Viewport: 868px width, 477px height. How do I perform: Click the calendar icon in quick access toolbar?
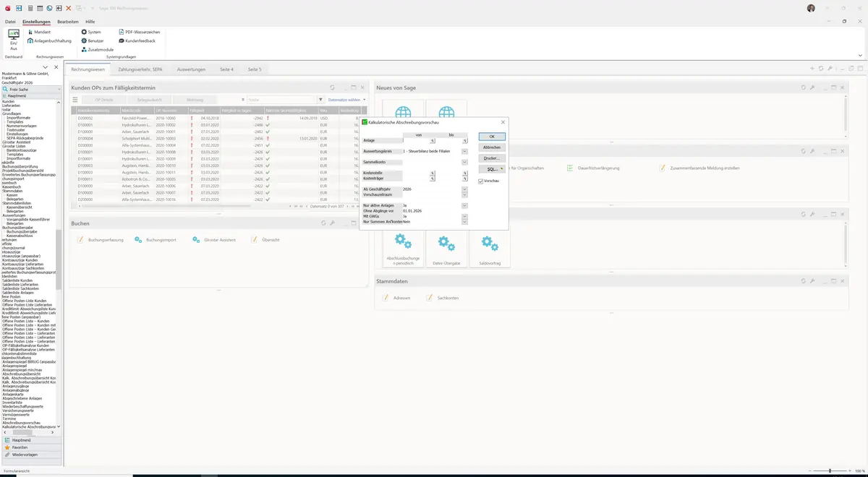(x=40, y=8)
